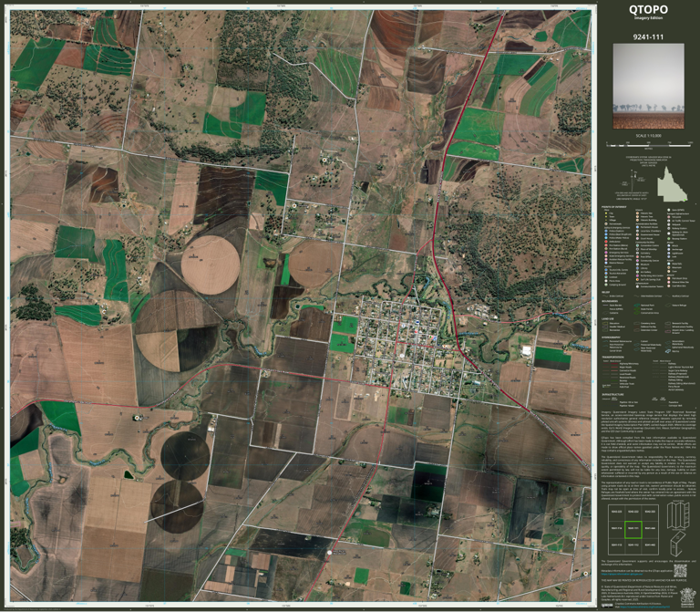Click the Lookout legend symbol
Viewport: 700px width, 612px height.
coord(606,277)
